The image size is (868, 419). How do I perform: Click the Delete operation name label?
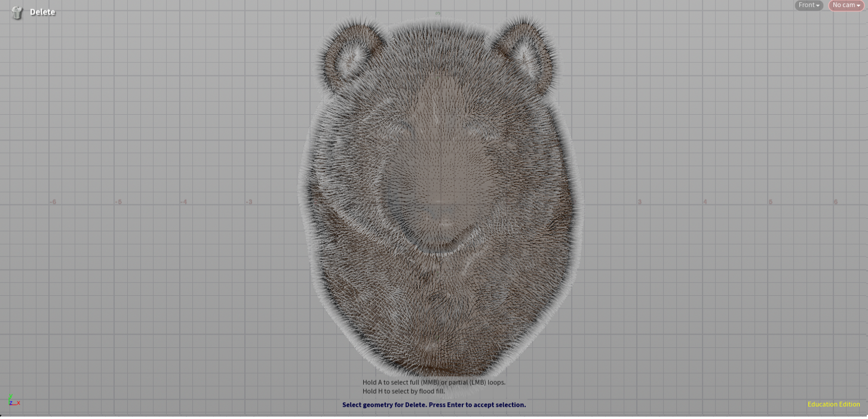click(42, 12)
